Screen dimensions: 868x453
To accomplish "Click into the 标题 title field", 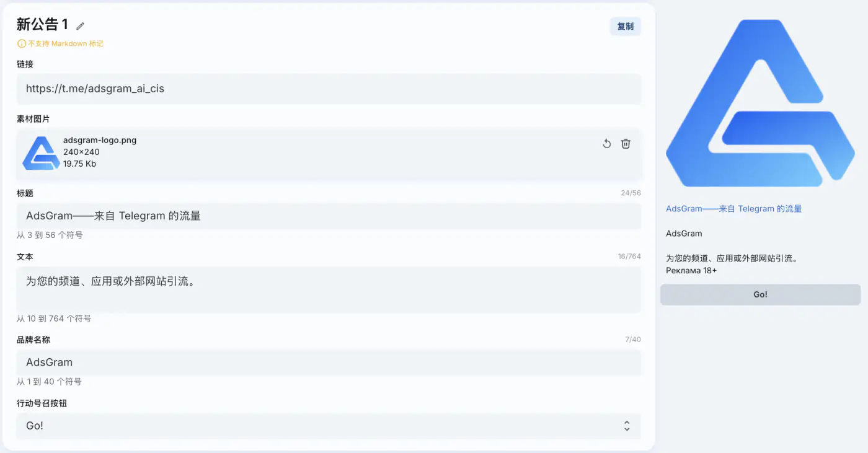I will [329, 216].
